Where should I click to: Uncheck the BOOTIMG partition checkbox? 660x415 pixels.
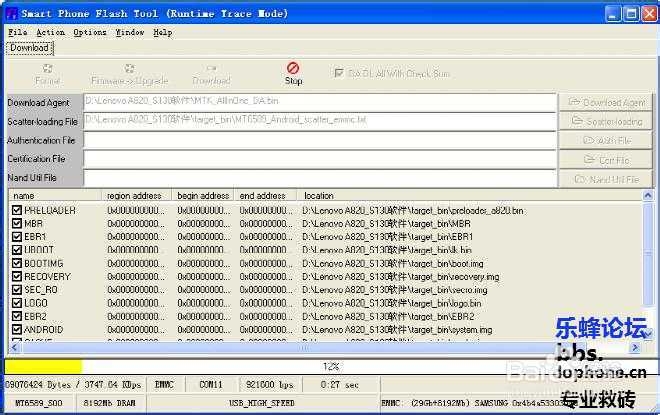(17, 263)
